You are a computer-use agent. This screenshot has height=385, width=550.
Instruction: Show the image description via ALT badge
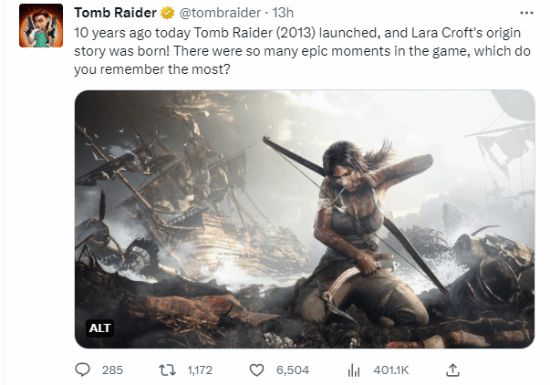100,328
